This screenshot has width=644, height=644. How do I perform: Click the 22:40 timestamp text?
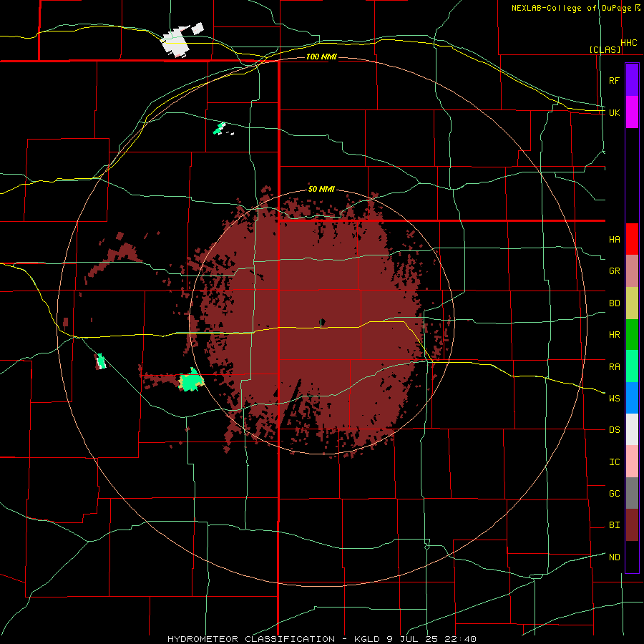pos(460,639)
